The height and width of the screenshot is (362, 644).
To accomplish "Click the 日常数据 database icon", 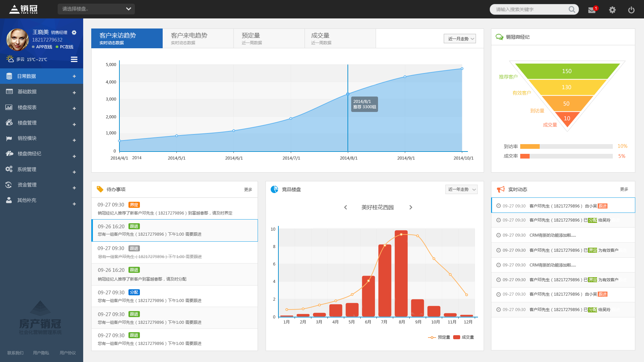I will click(x=9, y=76).
